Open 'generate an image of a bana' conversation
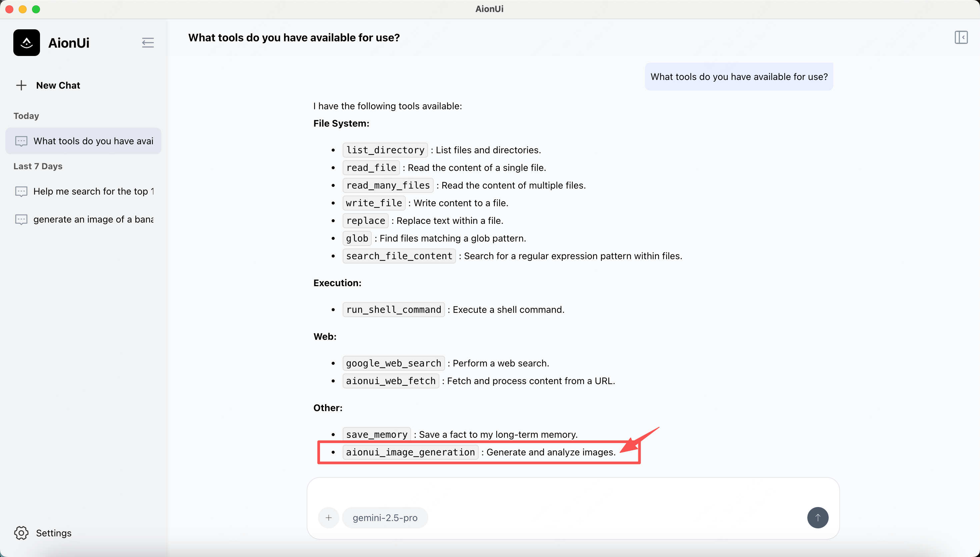Image resolution: width=980 pixels, height=557 pixels. (x=83, y=220)
